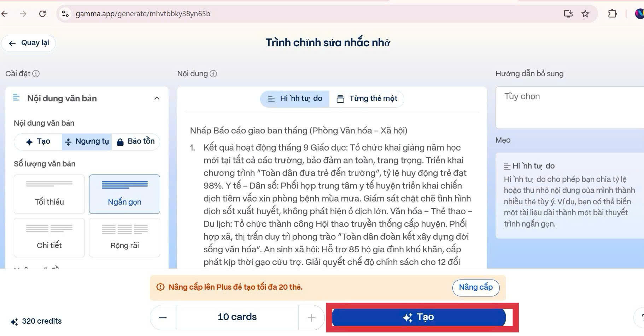Switch to Hình tự do tab

coord(295,99)
